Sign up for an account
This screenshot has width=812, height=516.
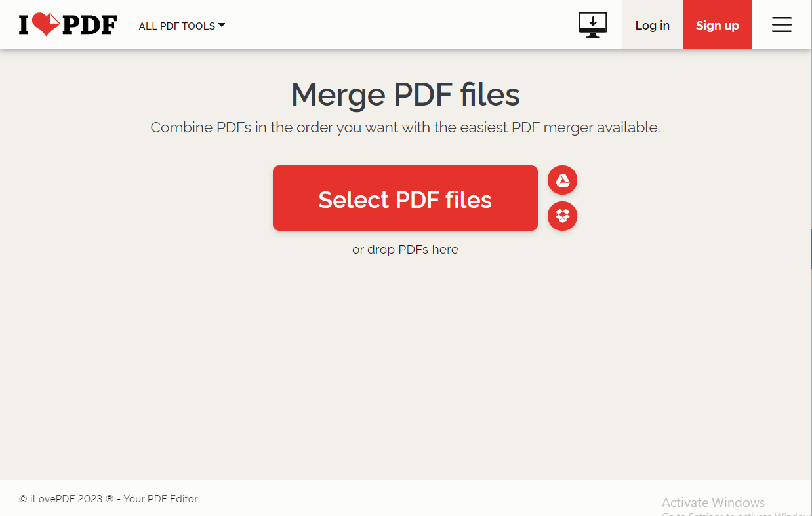pos(717,25)
